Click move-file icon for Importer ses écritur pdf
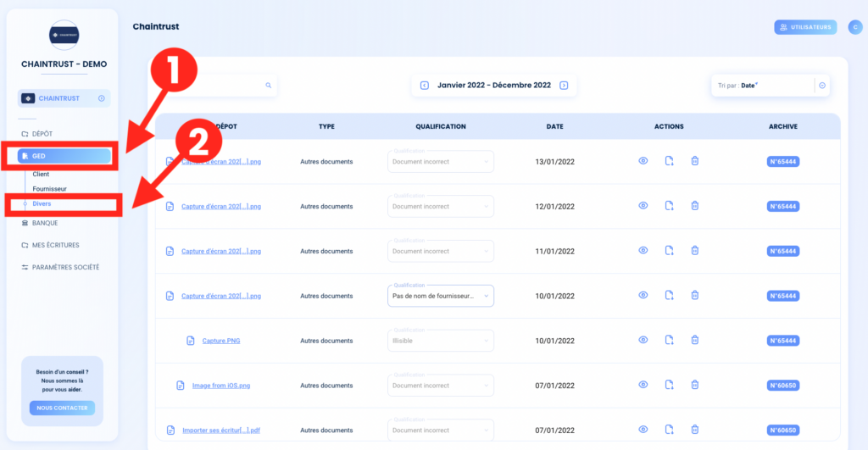 (669, 430)
